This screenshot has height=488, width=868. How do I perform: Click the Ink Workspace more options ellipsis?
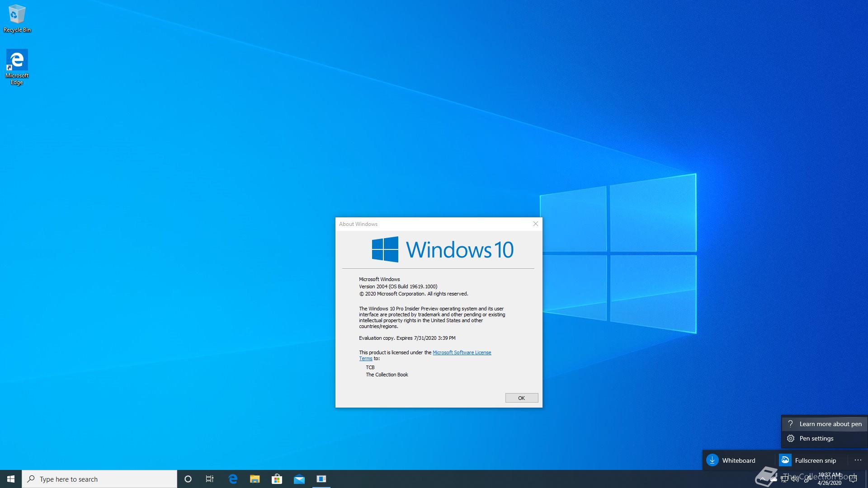tap(858, 460)
